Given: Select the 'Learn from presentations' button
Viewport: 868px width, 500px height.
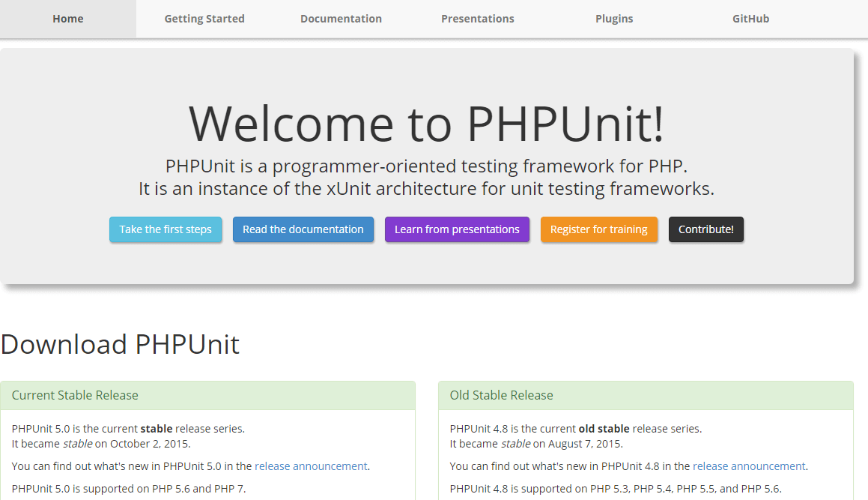Looking at the screenshot, I should (x=458, y=229).
